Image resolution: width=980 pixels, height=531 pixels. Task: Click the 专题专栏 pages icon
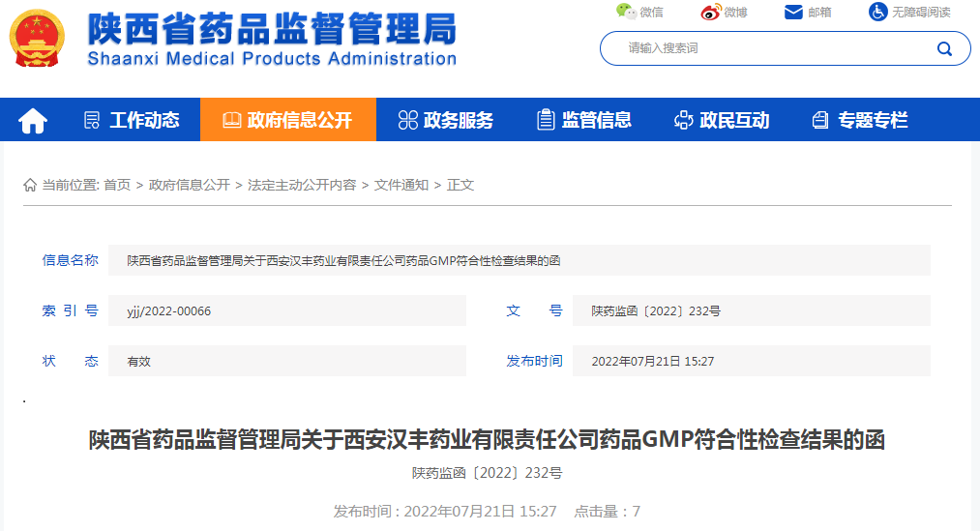coord(820,120)
